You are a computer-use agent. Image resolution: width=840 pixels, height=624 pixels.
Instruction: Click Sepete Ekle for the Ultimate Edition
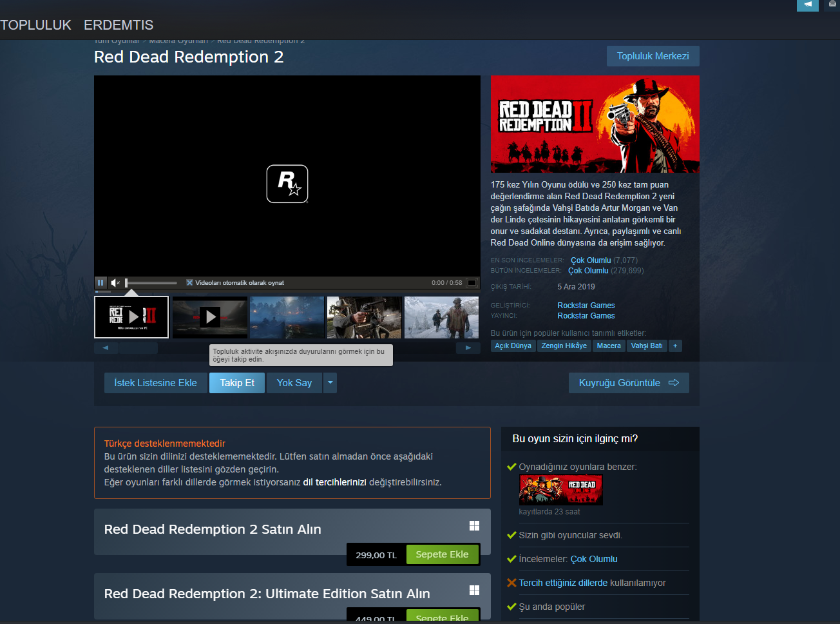(442, 616)
